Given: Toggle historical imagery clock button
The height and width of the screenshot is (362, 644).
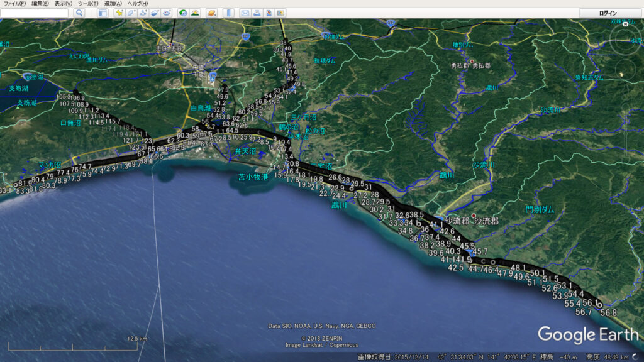Looking at the screenshot, I should [x=183, y=13].
